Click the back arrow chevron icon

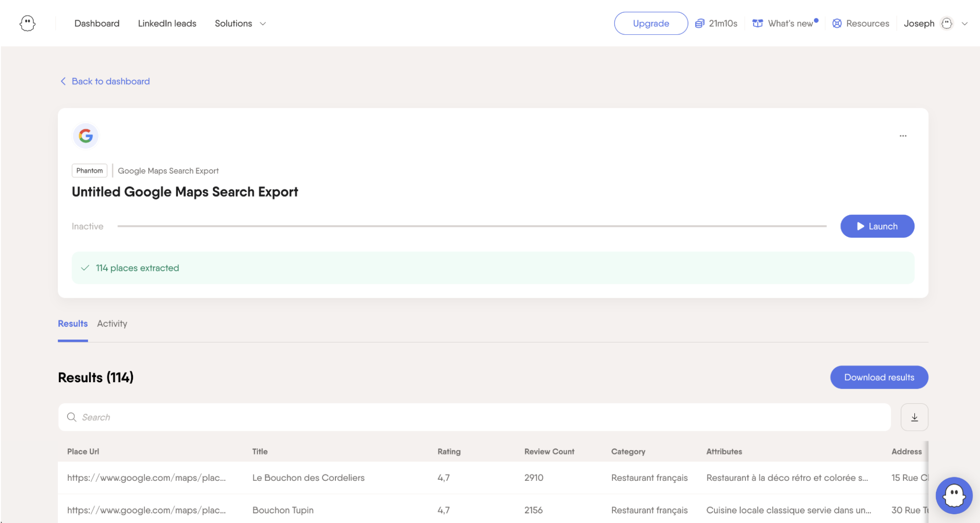pos(63,81)
